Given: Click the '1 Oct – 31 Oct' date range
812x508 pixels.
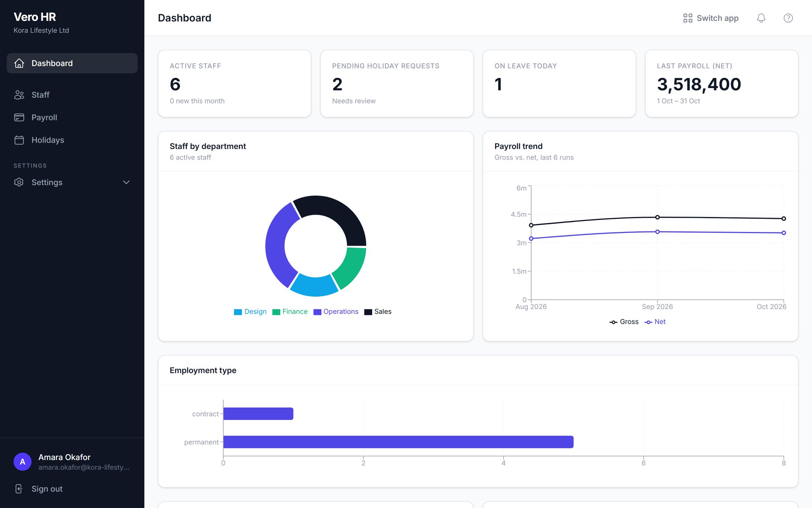Looking at the screenshot, I should [x=678, y=101].
